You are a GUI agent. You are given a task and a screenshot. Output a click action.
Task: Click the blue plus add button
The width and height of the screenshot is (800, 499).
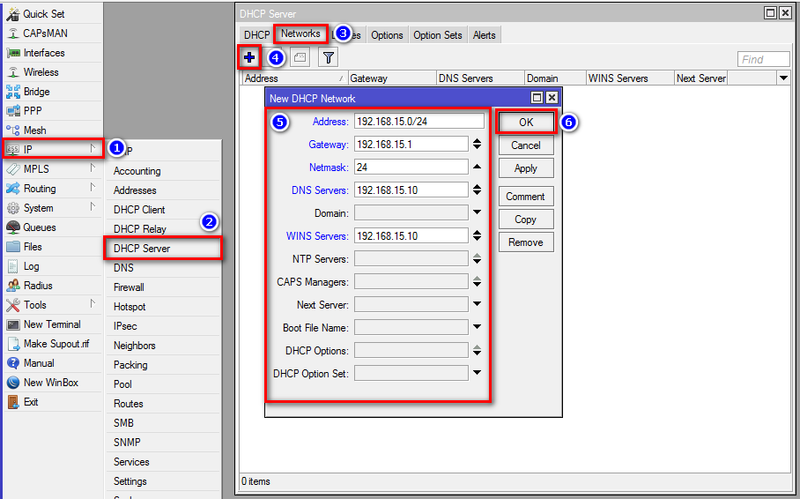249,58
